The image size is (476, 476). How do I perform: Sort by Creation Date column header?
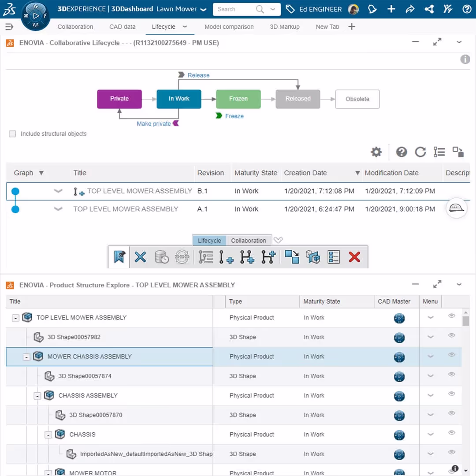coord(305,173)
